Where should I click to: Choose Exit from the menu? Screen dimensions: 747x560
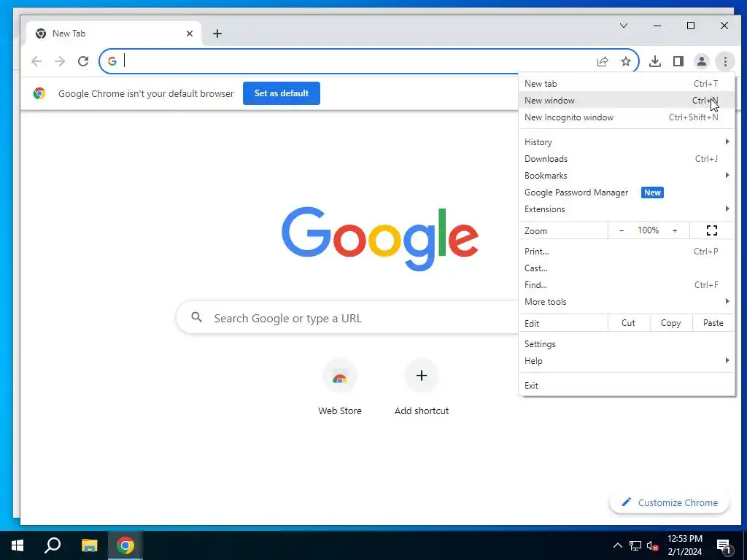pos(627,386)
